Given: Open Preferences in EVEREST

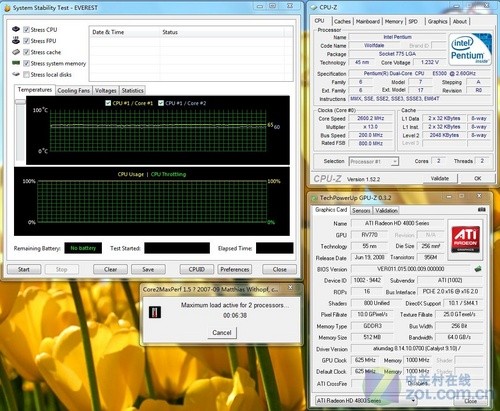Looking at the screenshot, I should [235, 269].
